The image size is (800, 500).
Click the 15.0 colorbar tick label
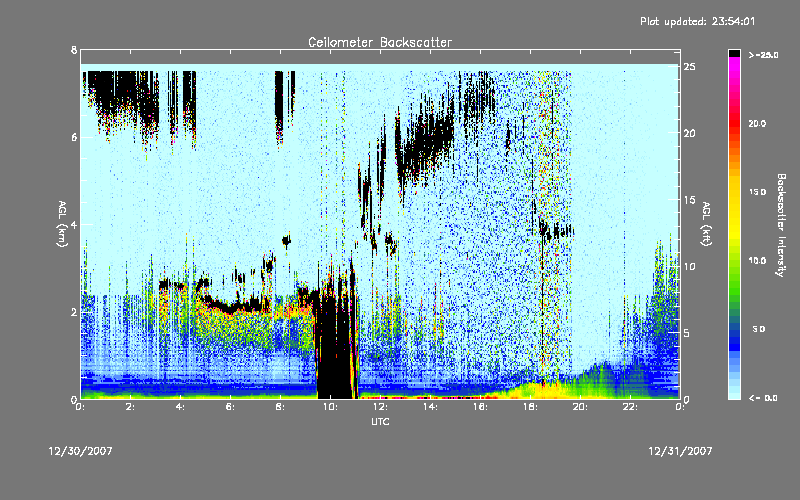coord(757,192)
